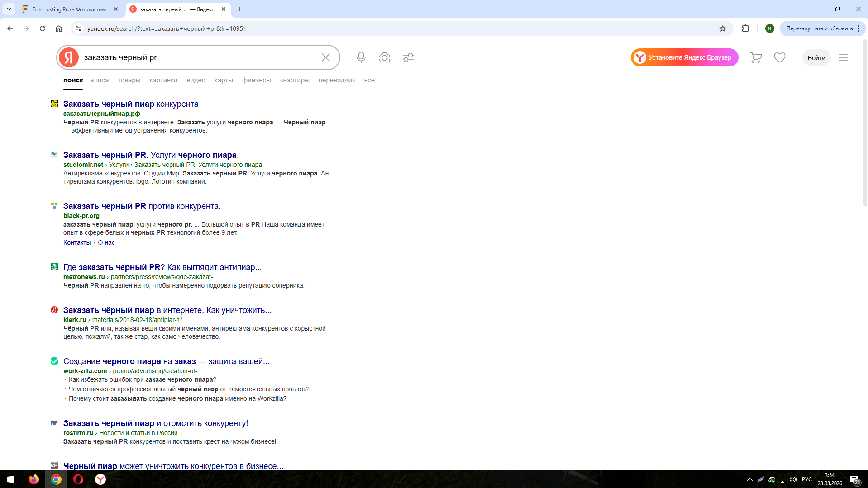Select the 'алиса' search tab

tap(99, 80)
